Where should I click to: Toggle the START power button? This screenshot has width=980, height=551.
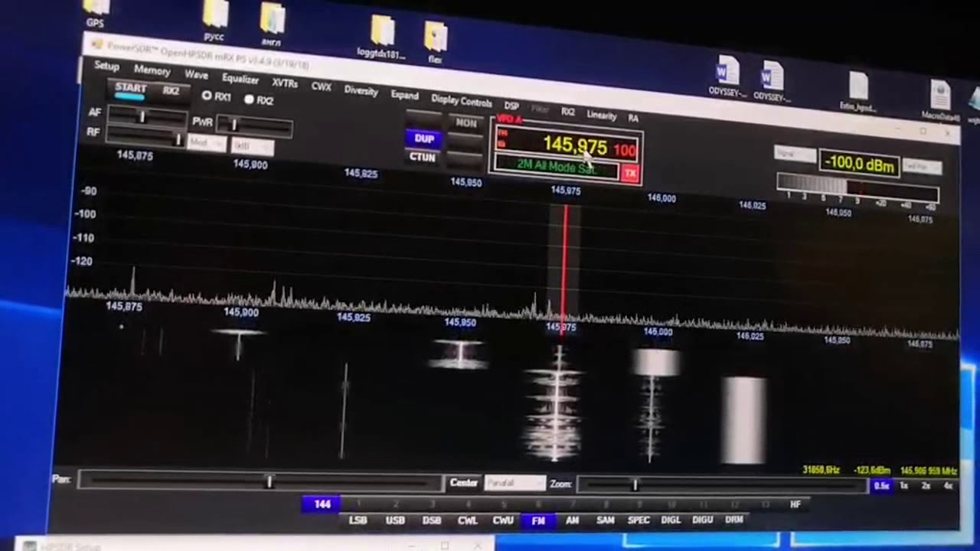[x=130, y=90]
